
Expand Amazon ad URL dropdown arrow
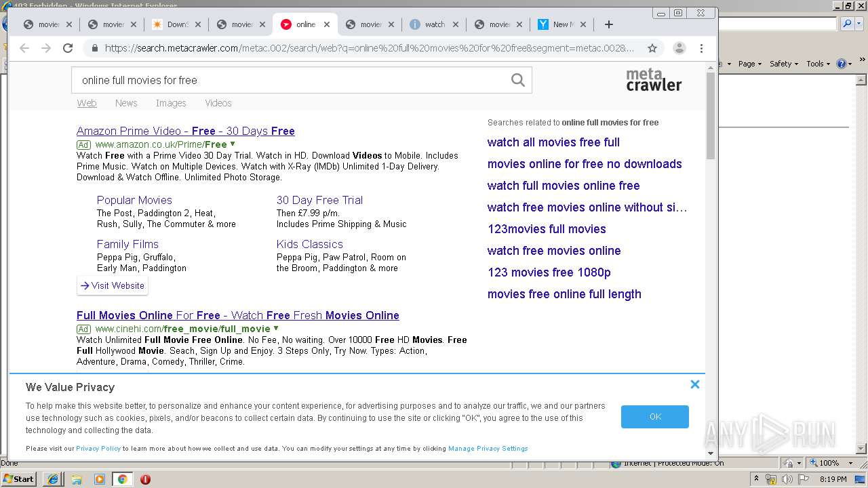(x=233, y=144)
